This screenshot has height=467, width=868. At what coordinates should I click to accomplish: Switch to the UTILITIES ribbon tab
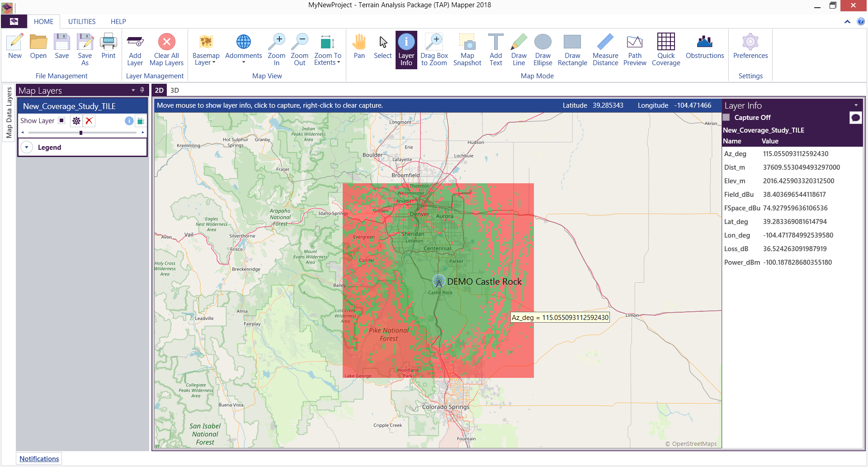click(x=82, y=22)
